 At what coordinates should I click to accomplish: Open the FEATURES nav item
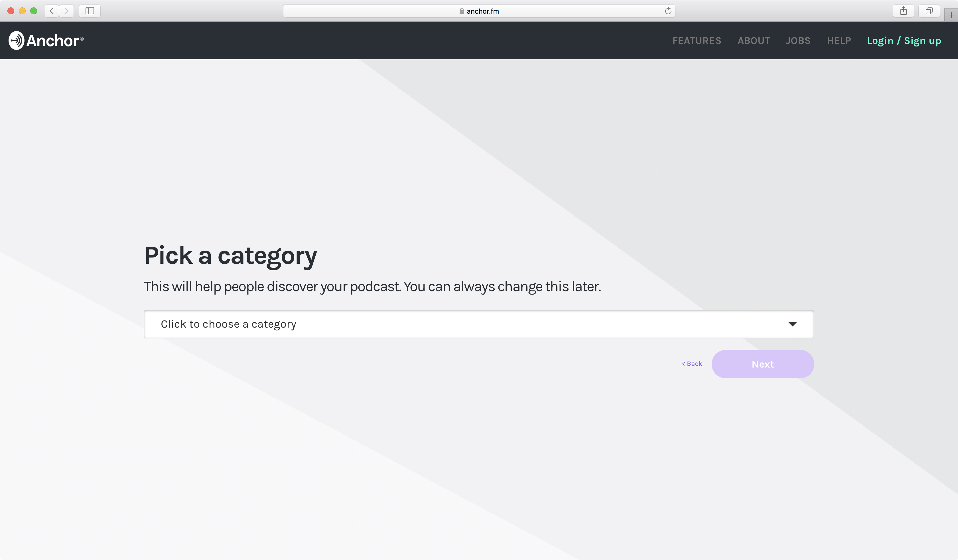point(697,41)
